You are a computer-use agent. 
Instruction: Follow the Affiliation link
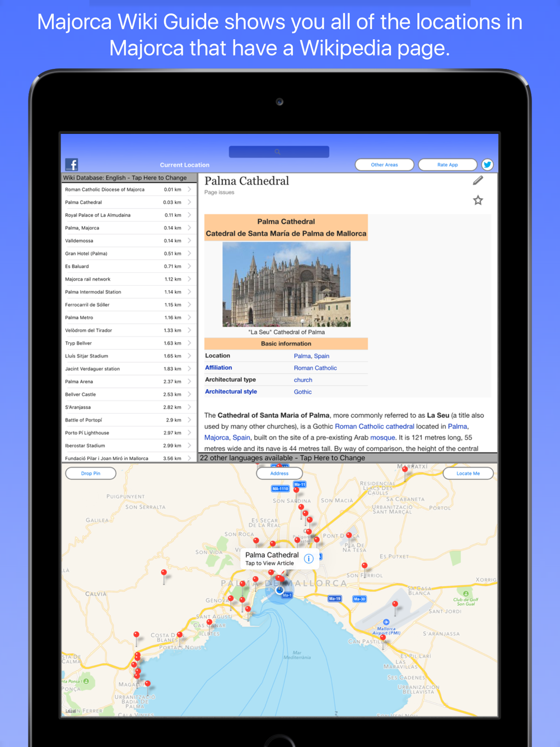pyautogui.click(x=218, y=368)
